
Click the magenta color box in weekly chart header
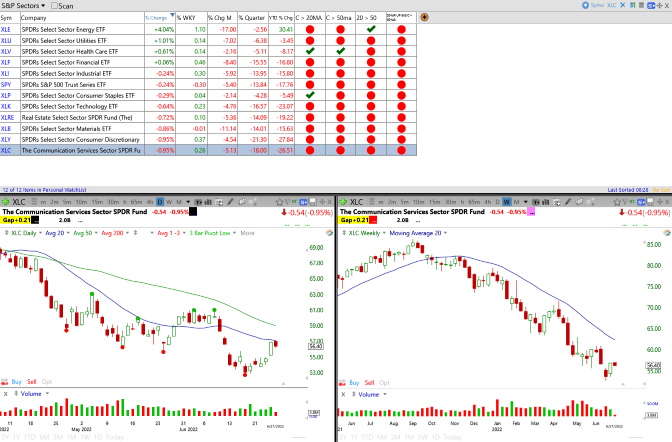click(531, 211)
